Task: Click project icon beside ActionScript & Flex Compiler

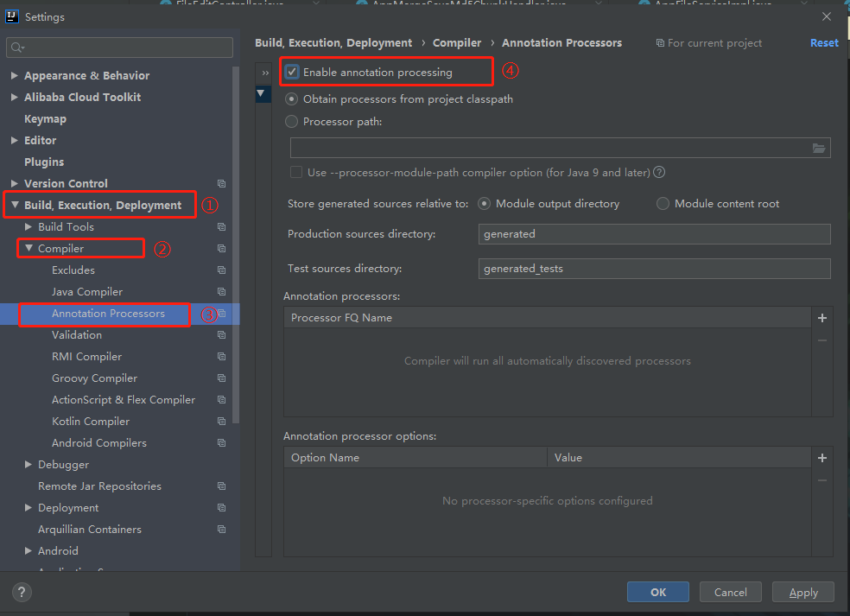Action: (x=222, y=400)
